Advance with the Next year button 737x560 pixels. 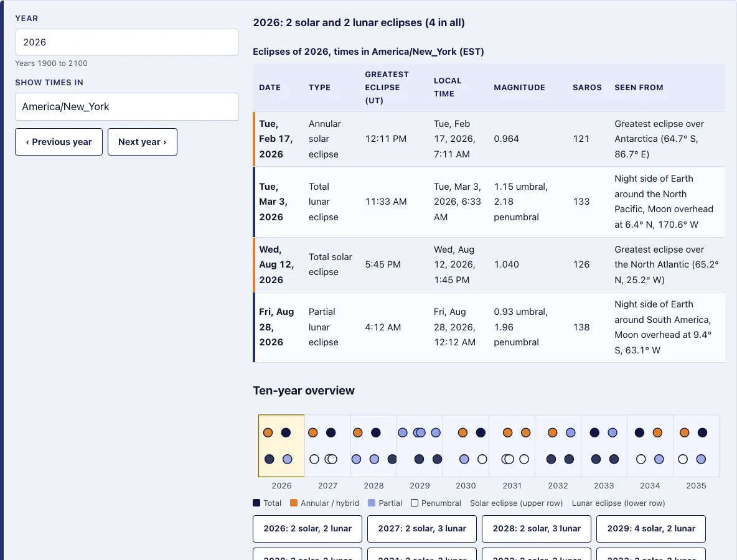point(143,142)
